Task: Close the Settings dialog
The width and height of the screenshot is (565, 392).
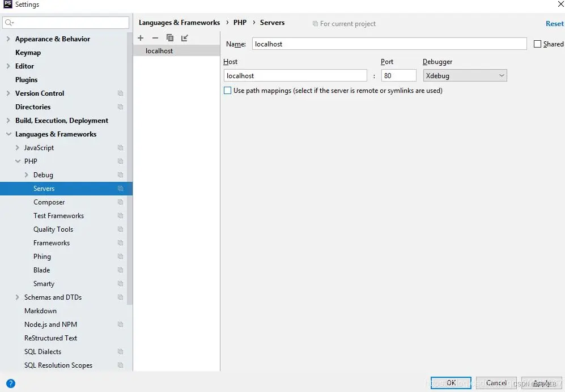Action: [560, 5]
